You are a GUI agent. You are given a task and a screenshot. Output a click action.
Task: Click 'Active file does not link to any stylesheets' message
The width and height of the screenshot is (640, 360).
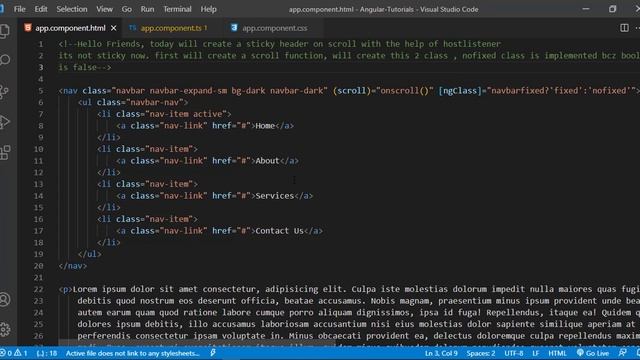132,353
